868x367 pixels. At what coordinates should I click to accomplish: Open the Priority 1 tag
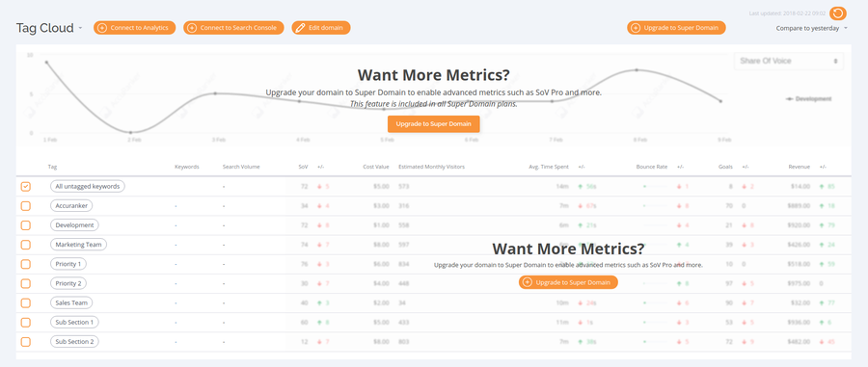(x=68, y=264)
